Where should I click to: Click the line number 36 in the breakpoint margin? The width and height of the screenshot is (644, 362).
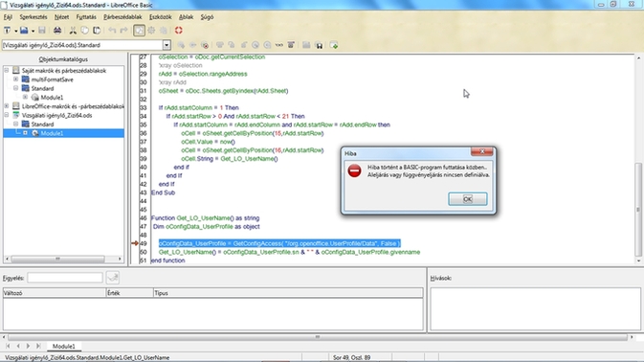tap(143, 133)
